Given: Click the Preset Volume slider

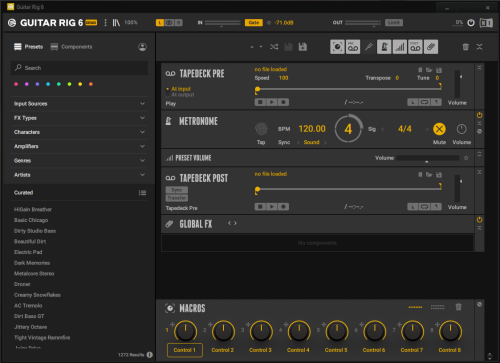Looking at the screenshot, I should [x=427, y=158].
